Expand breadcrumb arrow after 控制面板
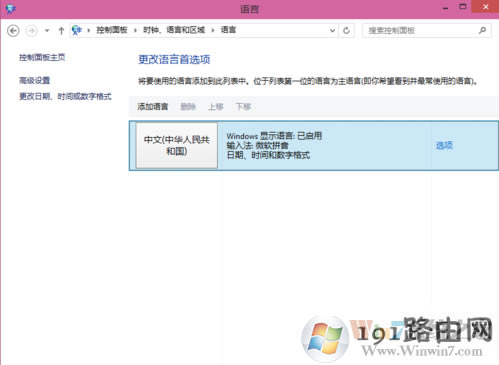The height and width of the screenshot is (365, 499). 135,30
